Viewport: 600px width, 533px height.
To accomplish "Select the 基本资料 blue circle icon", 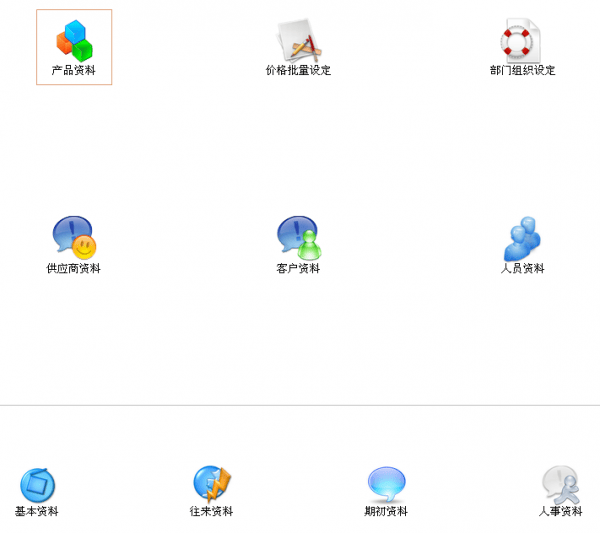I will pyautogui.click(x=37, y=485).
